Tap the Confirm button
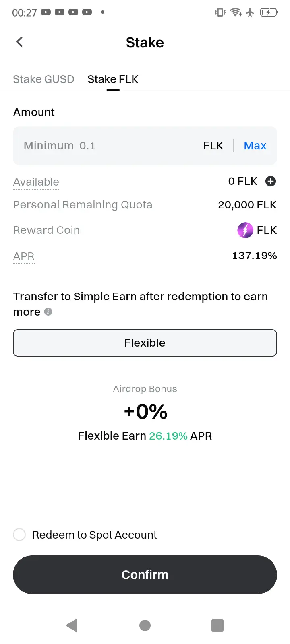 point(145,575)
